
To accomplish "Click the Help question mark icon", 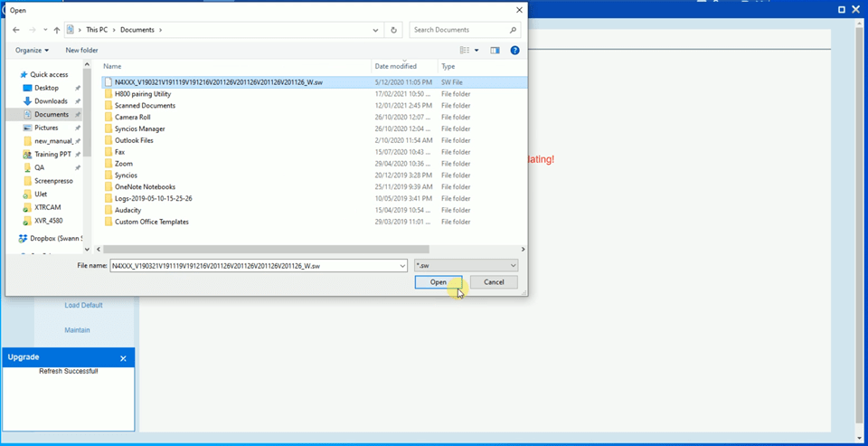I will coord(514,51).
